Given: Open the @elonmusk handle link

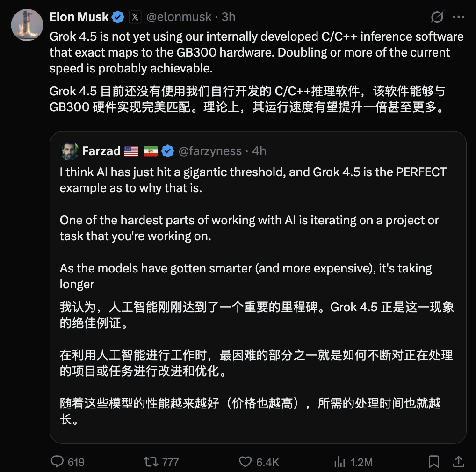Looking at the screenshot, I should 179,17.
